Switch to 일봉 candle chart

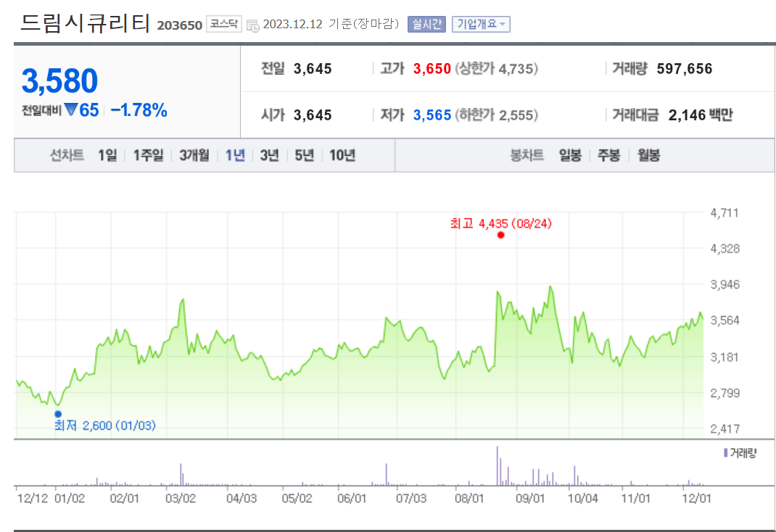570,155
